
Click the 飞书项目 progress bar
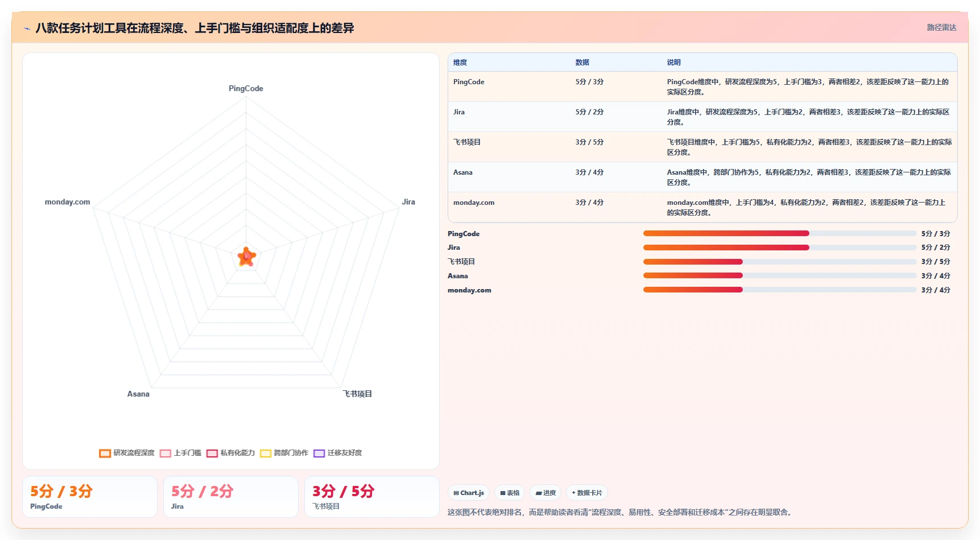click(x=780, y=262)
